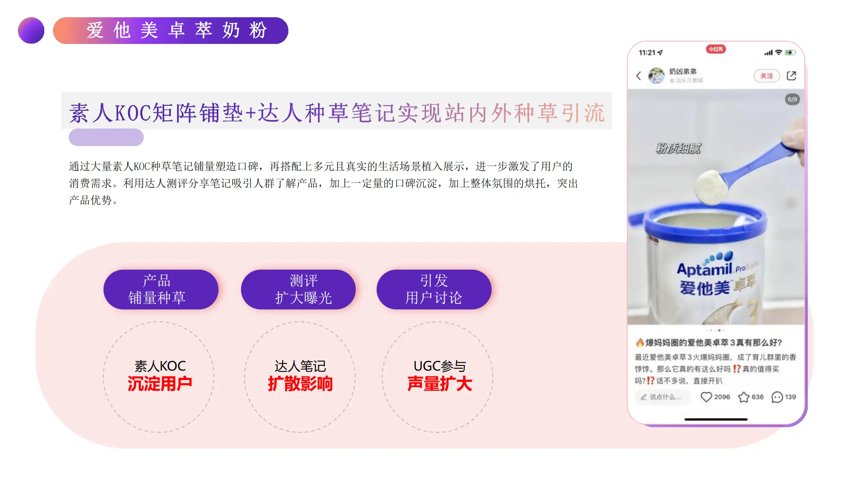Open the share icon beside 关注
Image resolution: width=868 pixels, height=488 pixels.
tap(791, 76)
